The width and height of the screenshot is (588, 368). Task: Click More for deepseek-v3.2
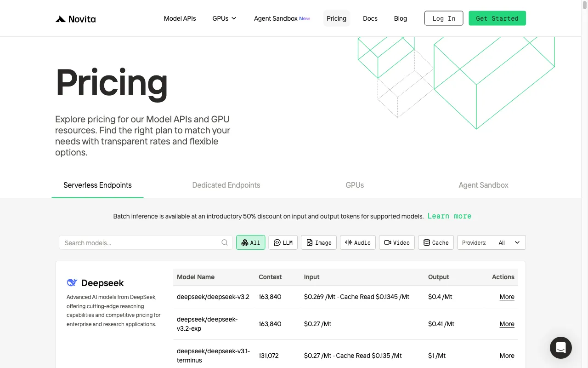(507, 297)
